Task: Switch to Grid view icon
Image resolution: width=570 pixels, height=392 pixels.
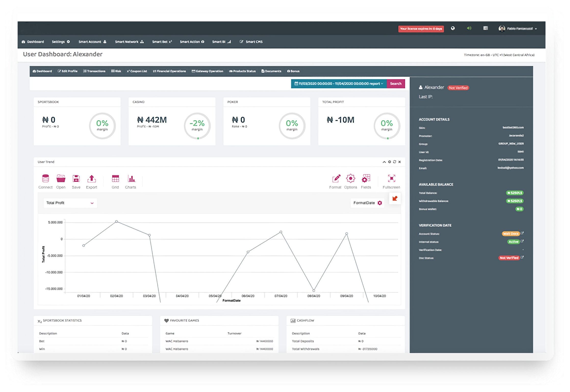Action: click(115, 179)
